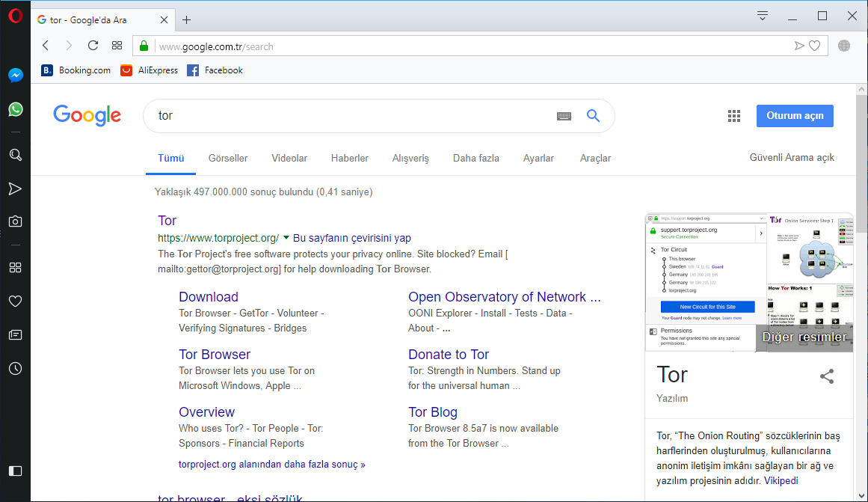The image size is (868, 502).
Task: Open WhatsApp in the sidebar
Action: tap(15, 109)
